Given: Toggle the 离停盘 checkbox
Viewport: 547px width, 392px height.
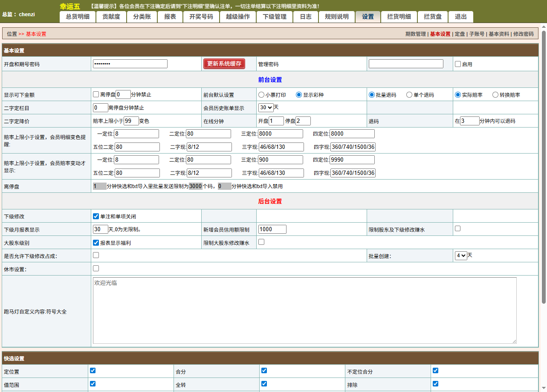Looking at the screenshot, I should [96, 94].
